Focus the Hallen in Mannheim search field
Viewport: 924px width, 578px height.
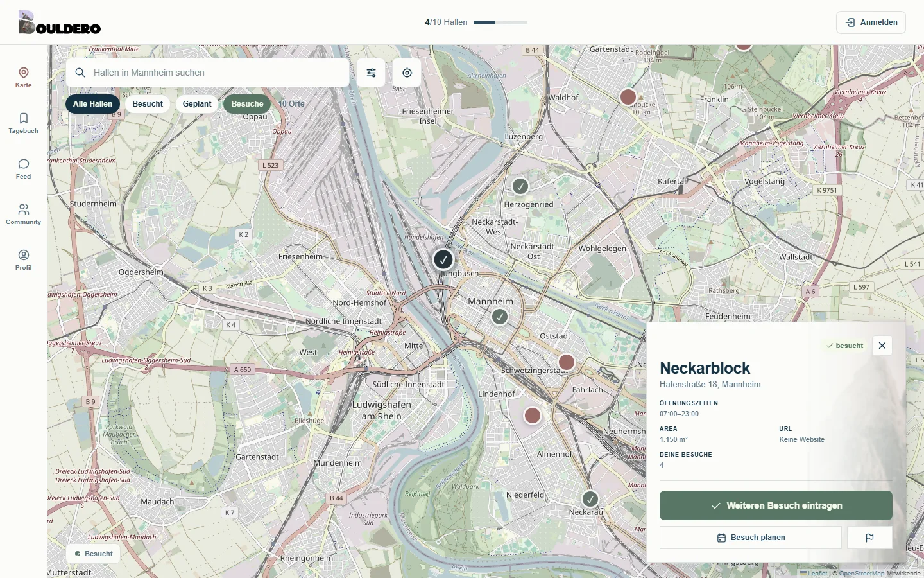point(208,73)
